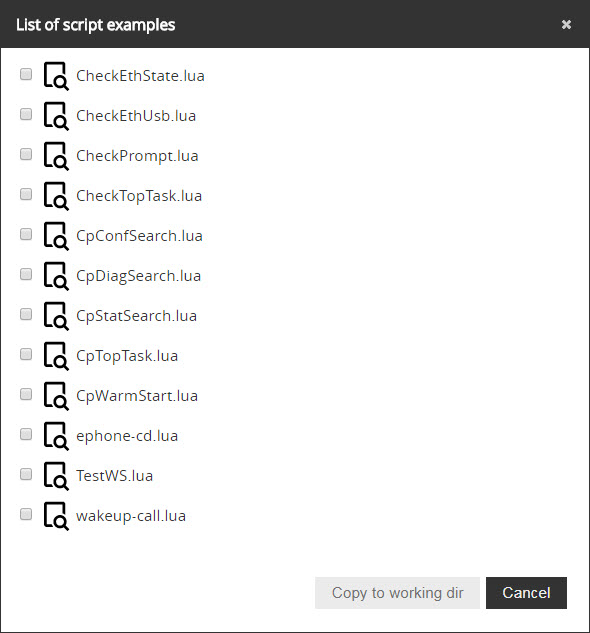The image size is (590, 633).
Task: Select the TestWS.lua file label
Action: pyautogui.click(x=115, y=476)
